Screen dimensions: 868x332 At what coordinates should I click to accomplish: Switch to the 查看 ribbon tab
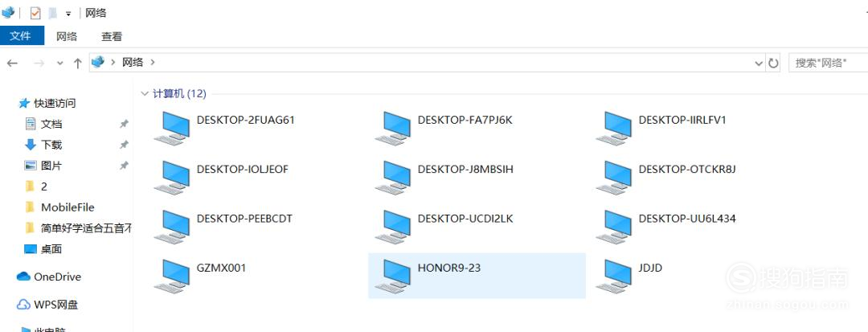tap(111, 36)
